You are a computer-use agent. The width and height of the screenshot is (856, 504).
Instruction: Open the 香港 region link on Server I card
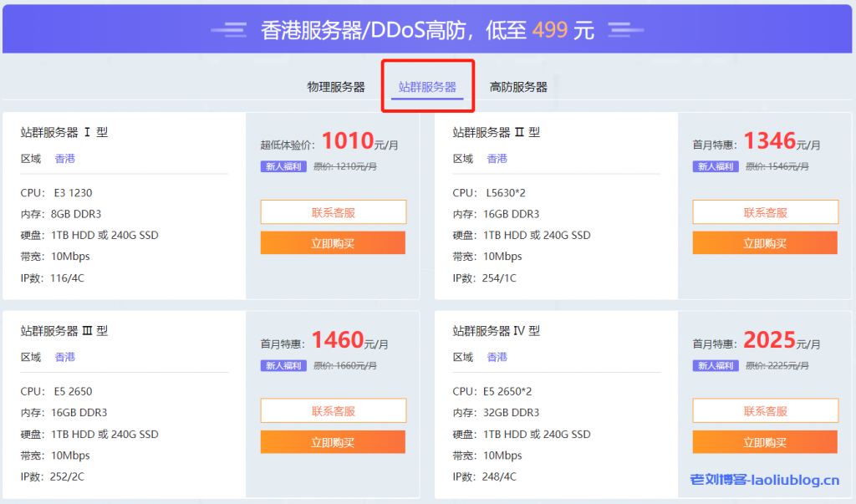(x=65, y=158)
